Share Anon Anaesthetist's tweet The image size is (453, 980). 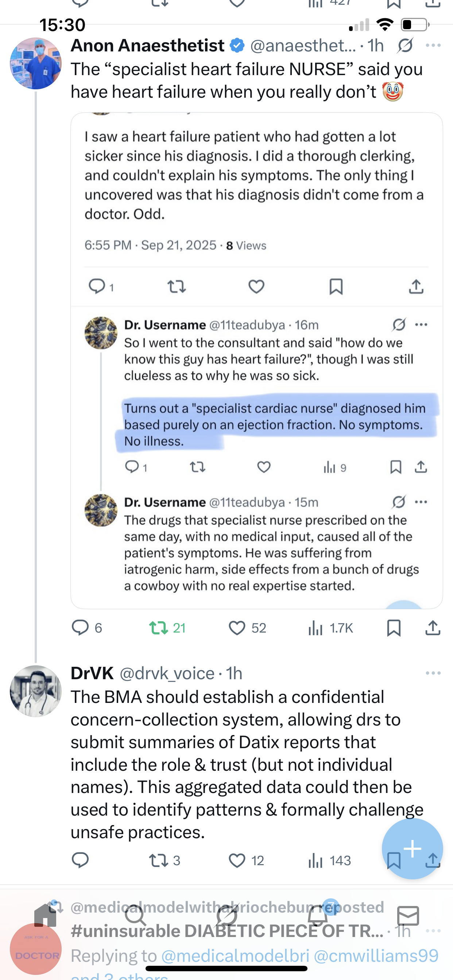tap(433, 628)
